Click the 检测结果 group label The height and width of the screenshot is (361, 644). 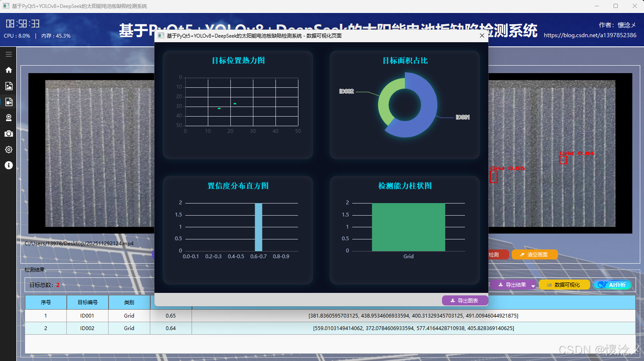[35, 270]
